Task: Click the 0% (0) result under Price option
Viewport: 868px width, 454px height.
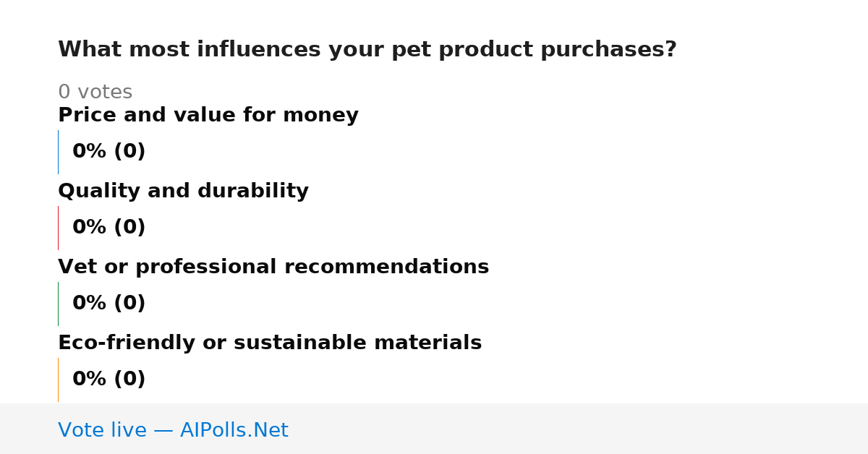Action: pos(109,152)
